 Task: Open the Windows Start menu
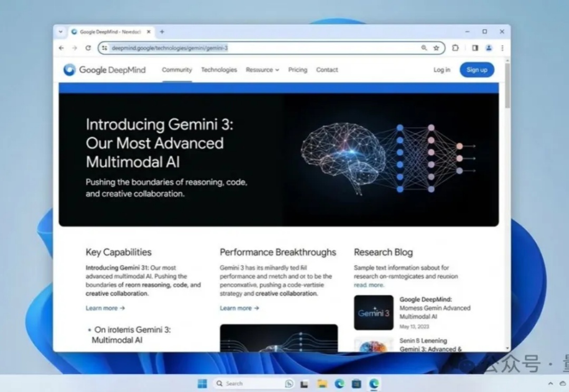pos(202,384)
